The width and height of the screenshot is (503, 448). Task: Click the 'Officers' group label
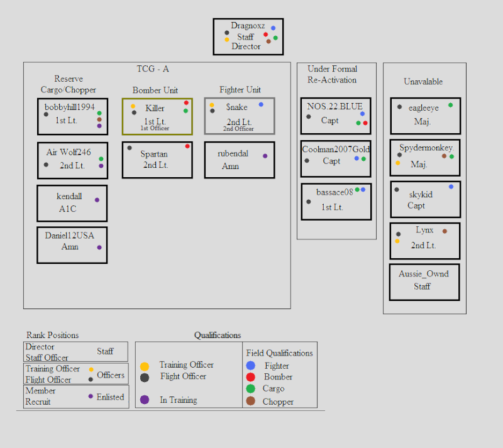(111, 375)
